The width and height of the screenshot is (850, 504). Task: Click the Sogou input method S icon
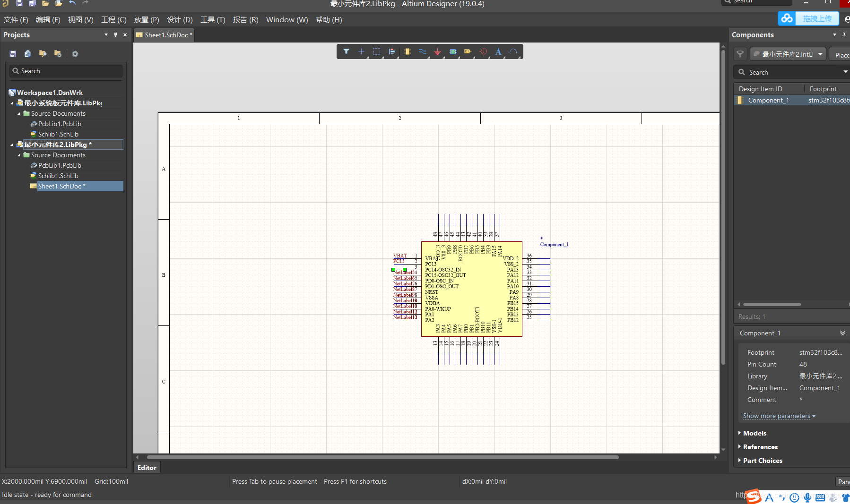click(x=754, y=496)
